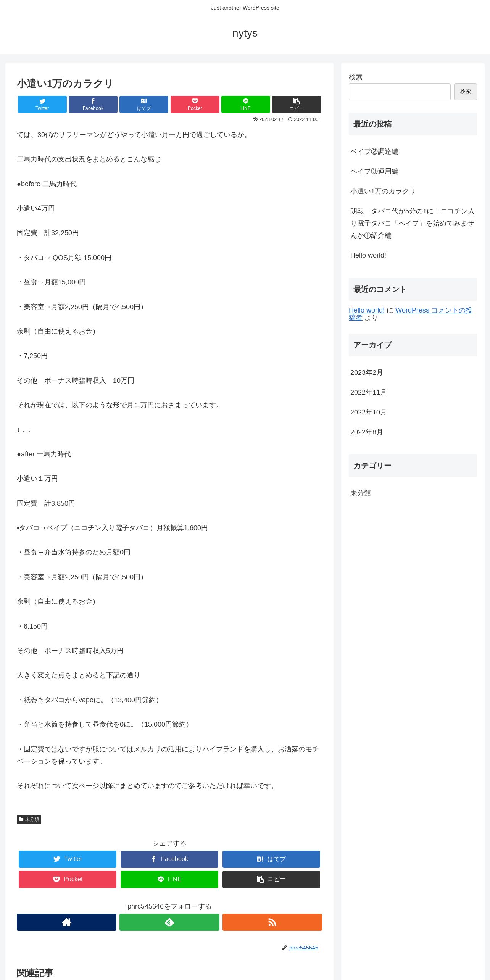Click the bottom Pocket share button
The image size is (490, 980).
coord(68,879)
